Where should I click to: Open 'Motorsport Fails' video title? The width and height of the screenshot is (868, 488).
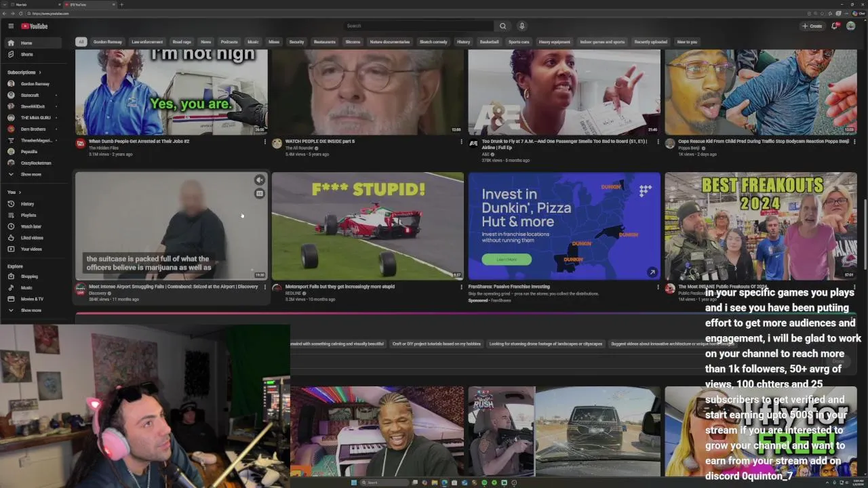[x=340, y=286]
